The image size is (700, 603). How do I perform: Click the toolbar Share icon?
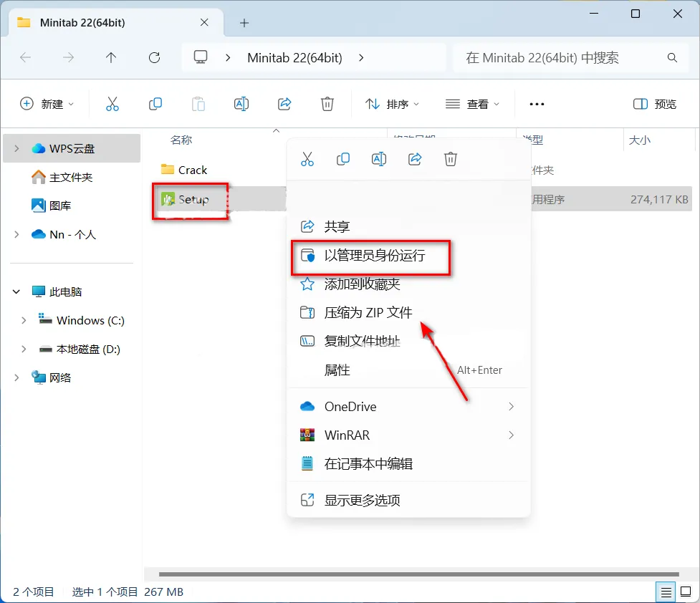(284, 104)
